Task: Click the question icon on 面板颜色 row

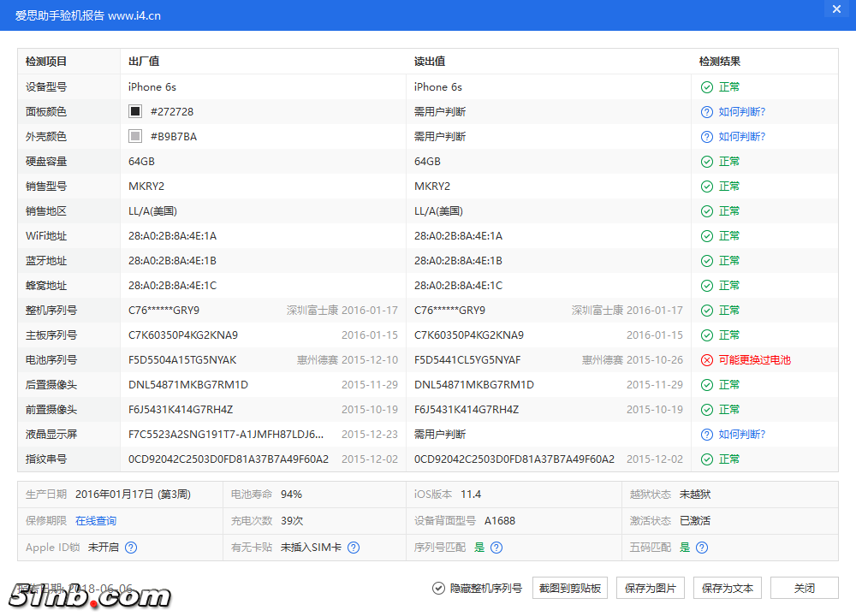Action: click(x=706, y=111)
